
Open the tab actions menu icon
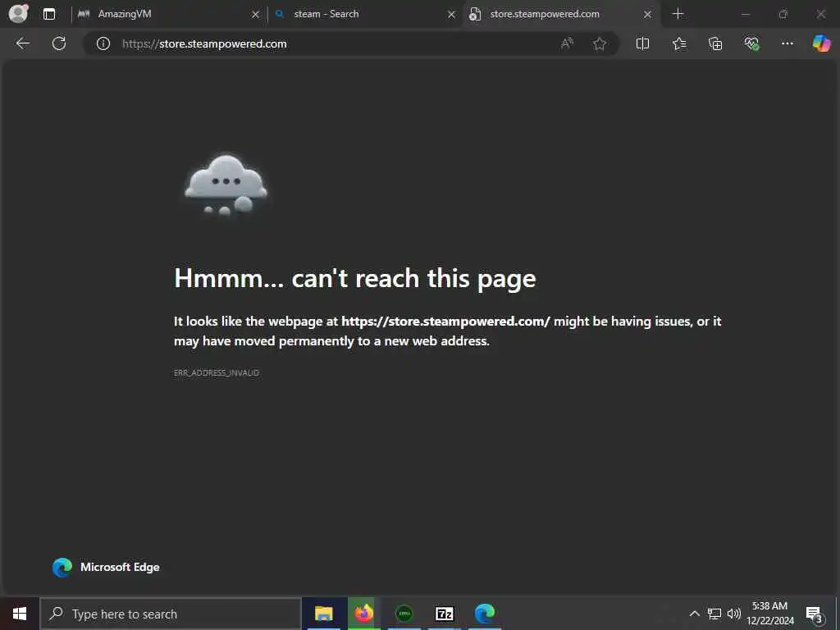(48, 14)
